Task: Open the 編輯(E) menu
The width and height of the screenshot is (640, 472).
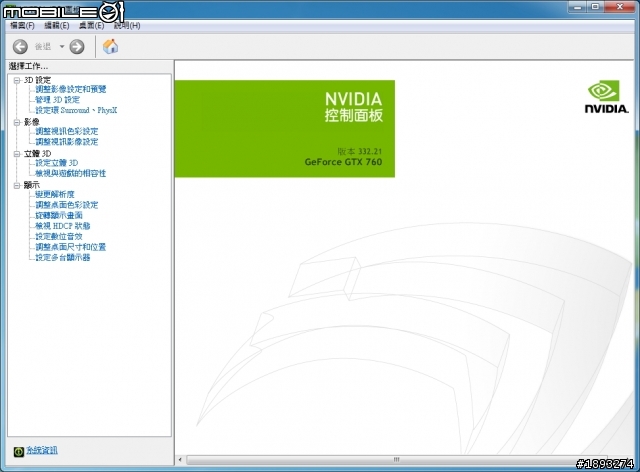Action: (57, 25)
